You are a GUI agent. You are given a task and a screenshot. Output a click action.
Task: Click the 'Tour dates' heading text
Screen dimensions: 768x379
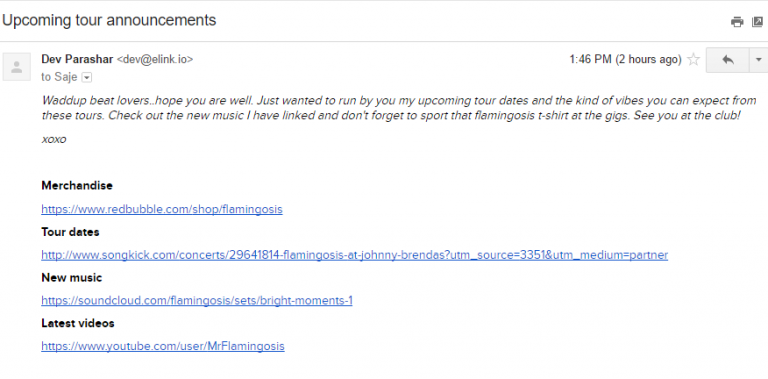pyautogui.click(x=70, y=232)
